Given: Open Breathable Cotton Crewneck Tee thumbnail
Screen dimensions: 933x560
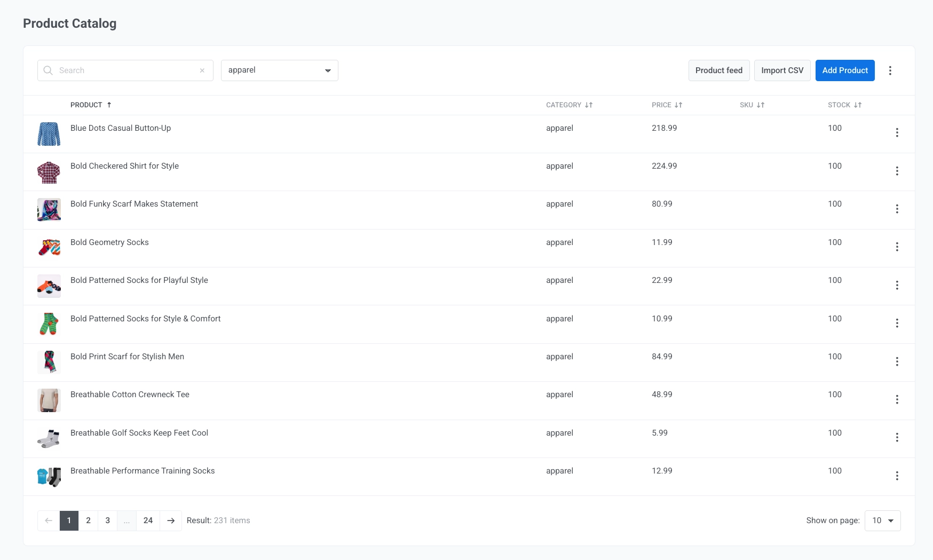Looking at the screenshot, I should 49,400.
